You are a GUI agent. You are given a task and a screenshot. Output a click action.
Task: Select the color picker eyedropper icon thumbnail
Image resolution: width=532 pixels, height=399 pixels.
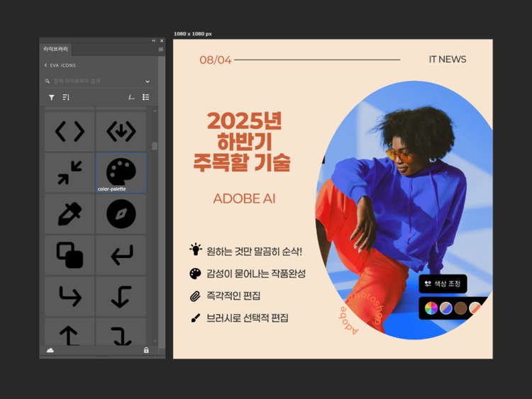click(70, 214)
